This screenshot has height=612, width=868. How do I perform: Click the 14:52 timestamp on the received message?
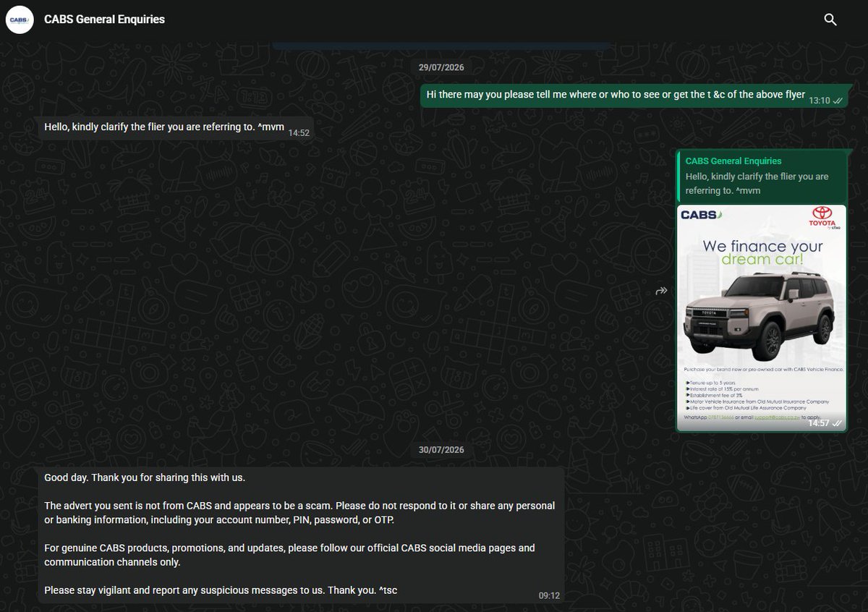click(x=299, y=133)
